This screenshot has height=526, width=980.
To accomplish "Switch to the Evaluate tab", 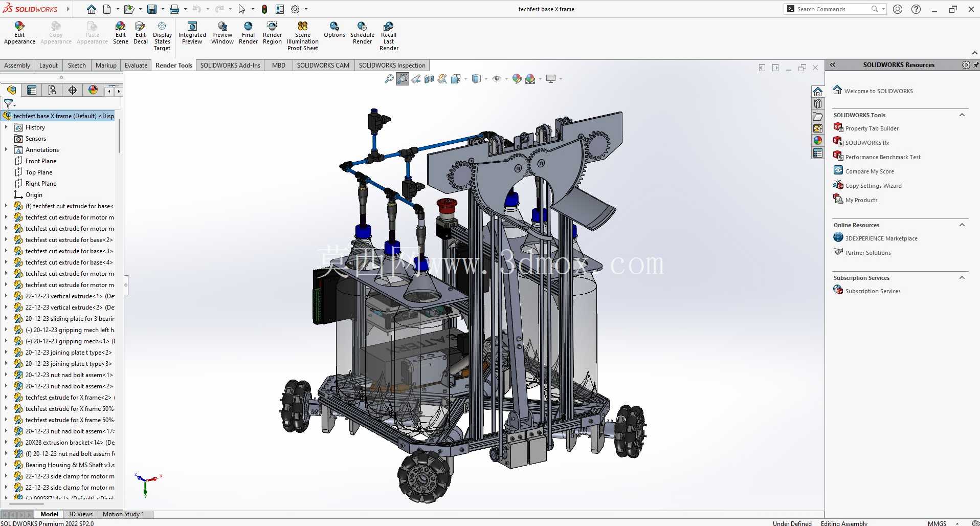I will 136,65.
